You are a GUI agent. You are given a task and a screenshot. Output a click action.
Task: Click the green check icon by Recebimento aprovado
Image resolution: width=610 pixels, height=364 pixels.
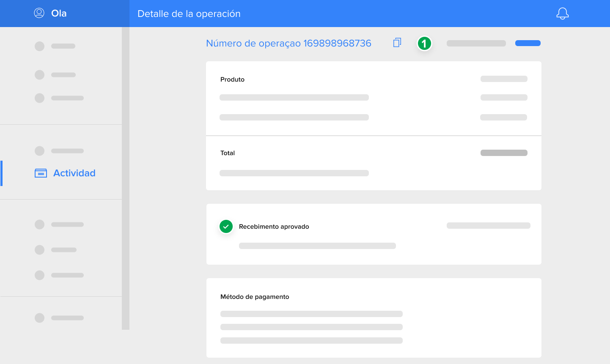(x=226, y=227)
